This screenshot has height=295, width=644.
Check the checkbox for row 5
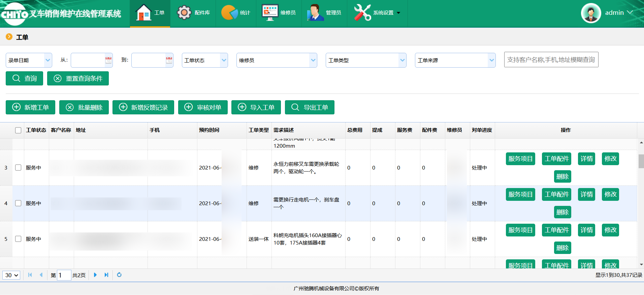click(x=18, y=239)
